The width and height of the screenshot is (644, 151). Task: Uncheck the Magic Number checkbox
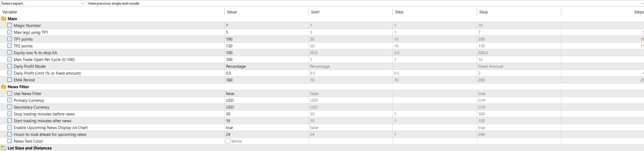click(10, 26)
